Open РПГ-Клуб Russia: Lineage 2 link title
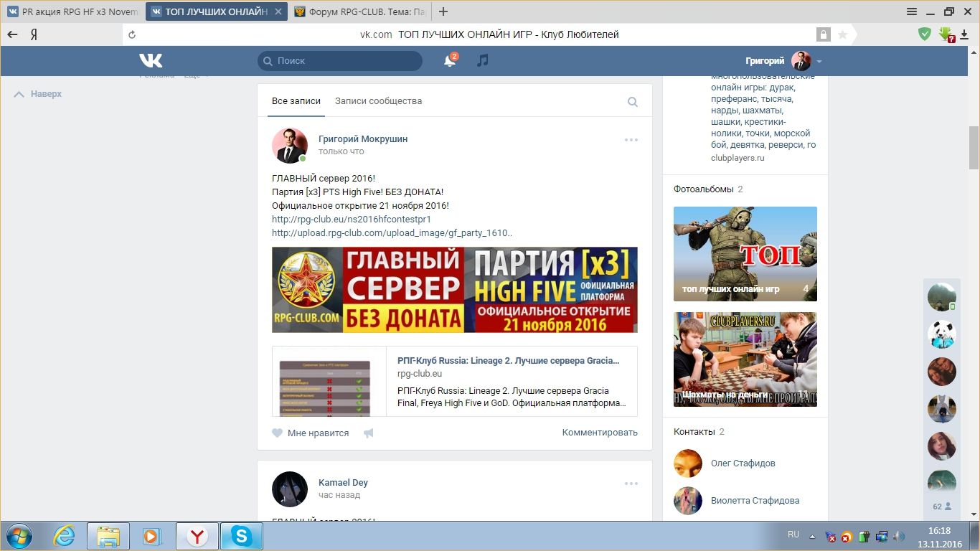Viewport: 980px width, 551px height. pos(508,361)
